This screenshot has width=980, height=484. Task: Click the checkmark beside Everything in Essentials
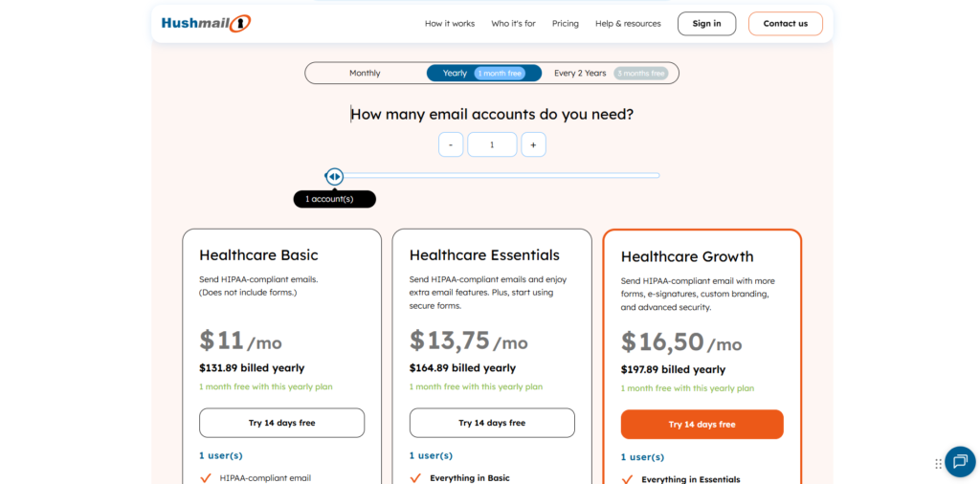(x=627, y=479)
